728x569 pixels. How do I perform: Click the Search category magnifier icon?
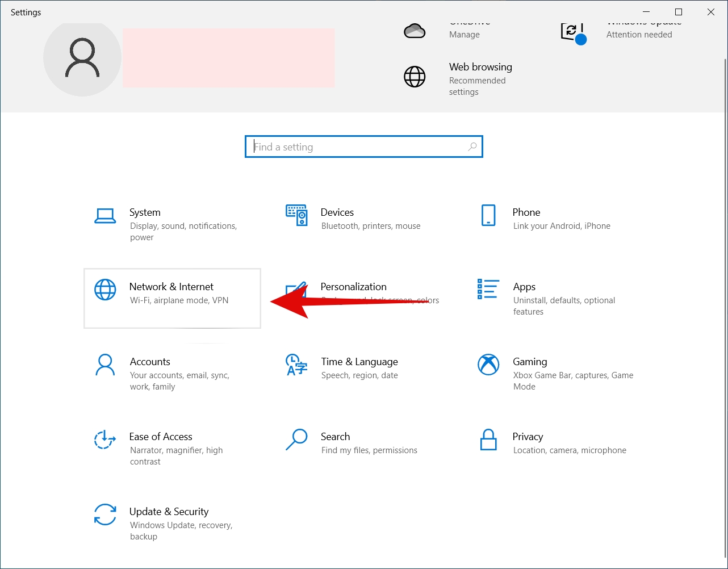coord(296,440)
